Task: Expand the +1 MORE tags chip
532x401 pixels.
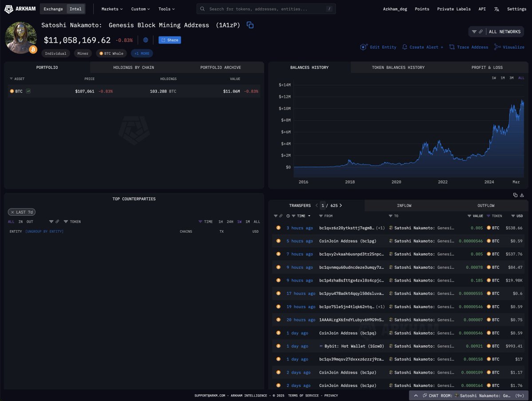Action: pos(142,53)
